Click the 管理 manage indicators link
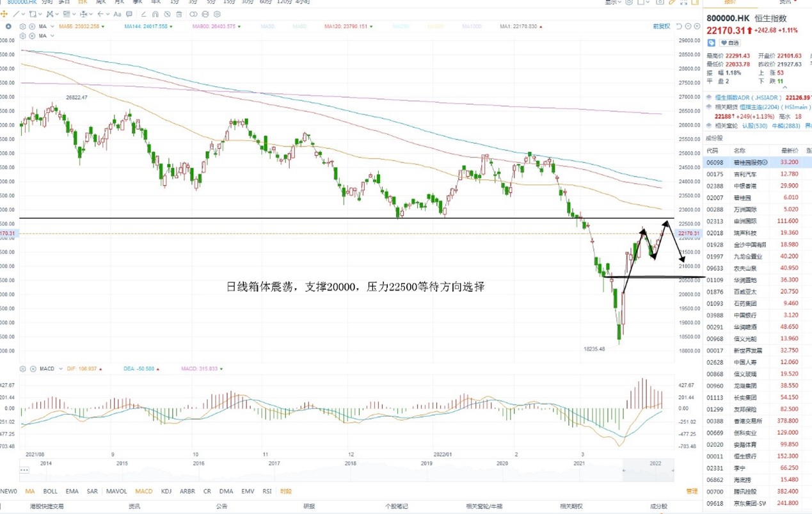Image resolution: width=812 pixels, height=514 pixels. pos(692,491)
